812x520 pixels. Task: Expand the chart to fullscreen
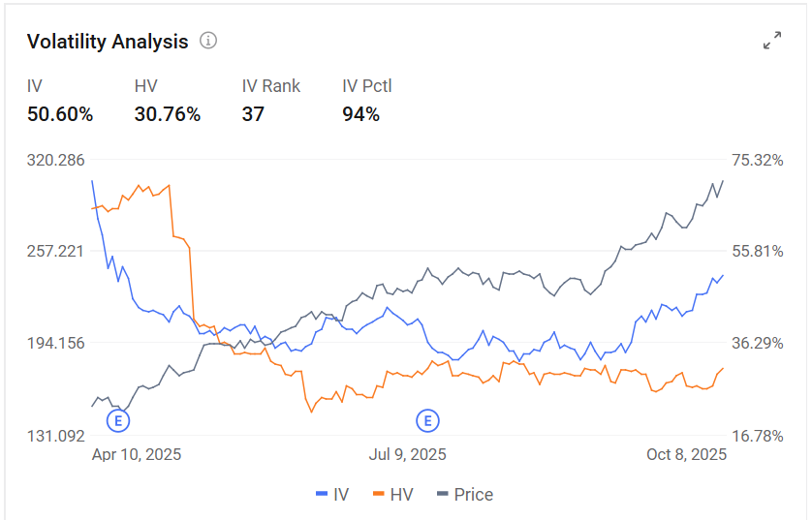click(x=772, y=41)
